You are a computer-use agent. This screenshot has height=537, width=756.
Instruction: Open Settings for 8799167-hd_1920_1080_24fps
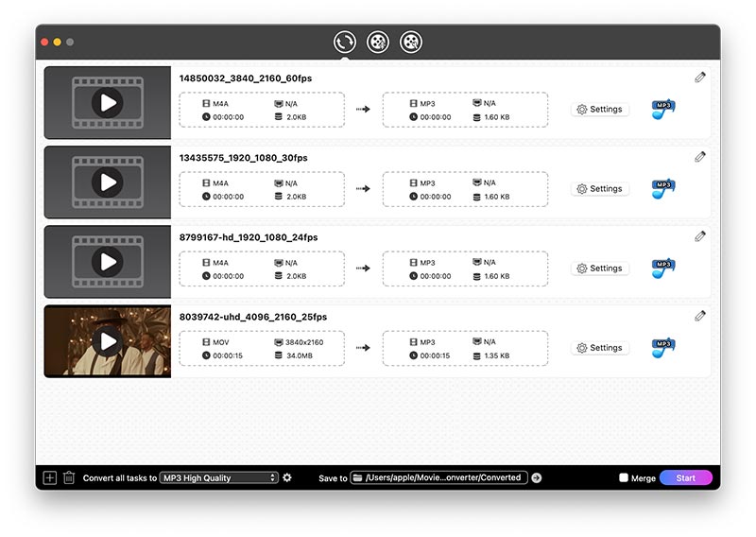coord(600,268)
